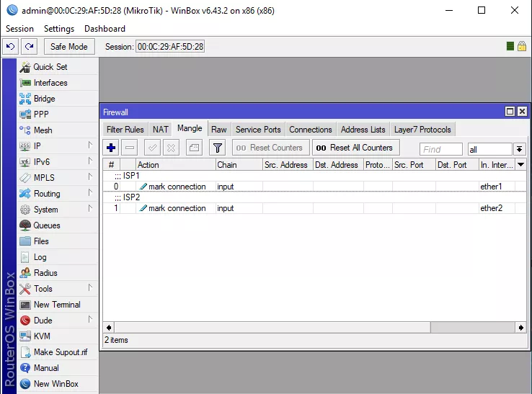
Task: Open the Log viewer
Action: (40, 257)
